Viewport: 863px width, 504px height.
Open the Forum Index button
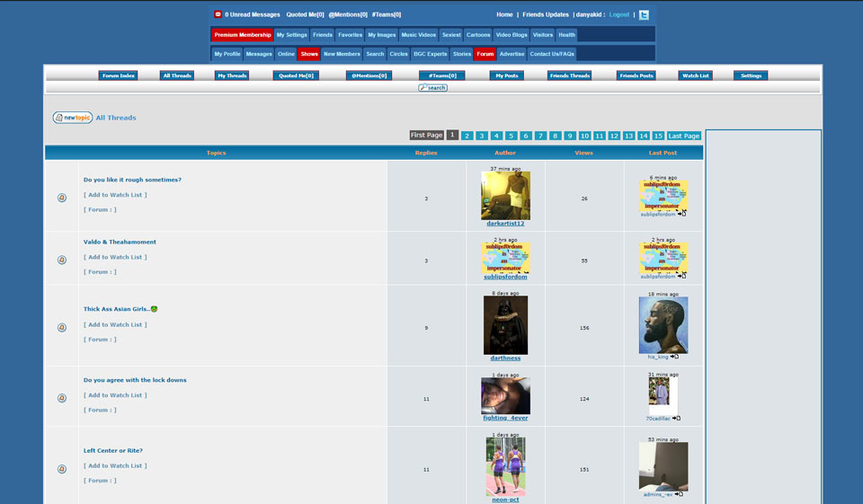pos(118,75)
